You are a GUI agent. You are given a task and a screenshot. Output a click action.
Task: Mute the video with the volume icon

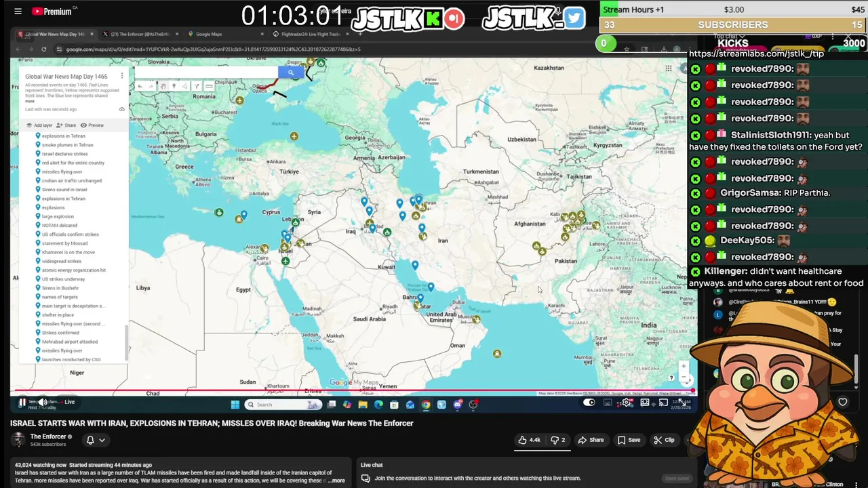[x=42, y=402]
